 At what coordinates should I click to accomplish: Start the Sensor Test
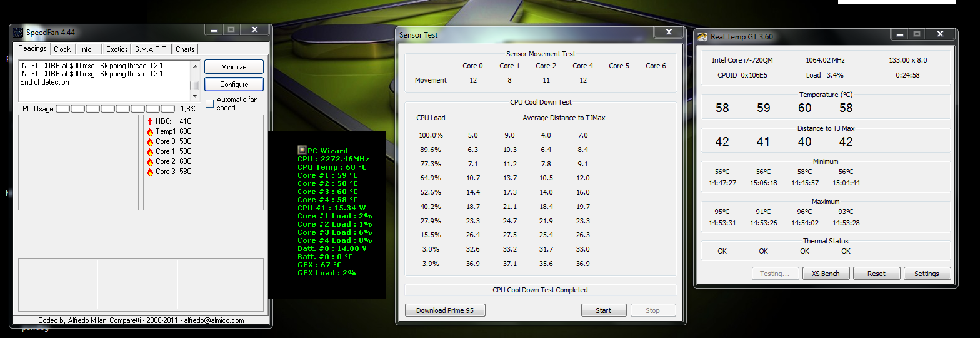click(603, 310)
